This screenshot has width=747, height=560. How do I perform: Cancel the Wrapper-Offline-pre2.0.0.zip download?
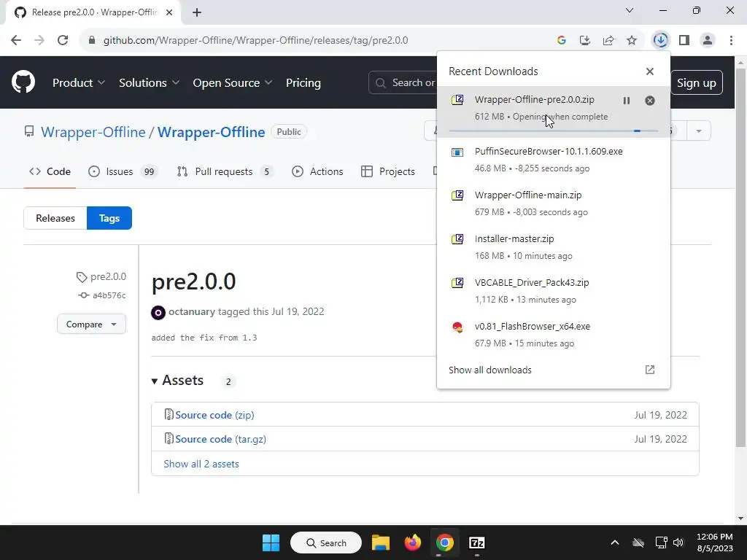(x=650, y=101)
